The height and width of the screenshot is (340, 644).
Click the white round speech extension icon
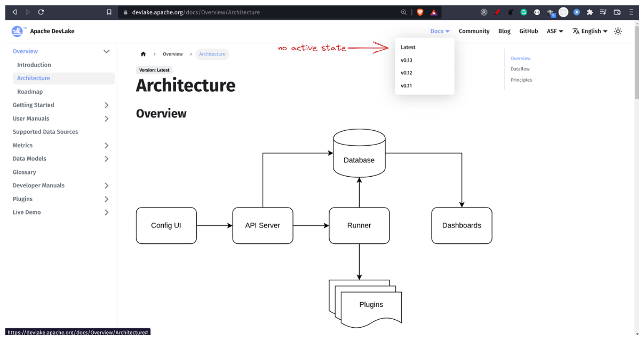(x=537, y=12)
